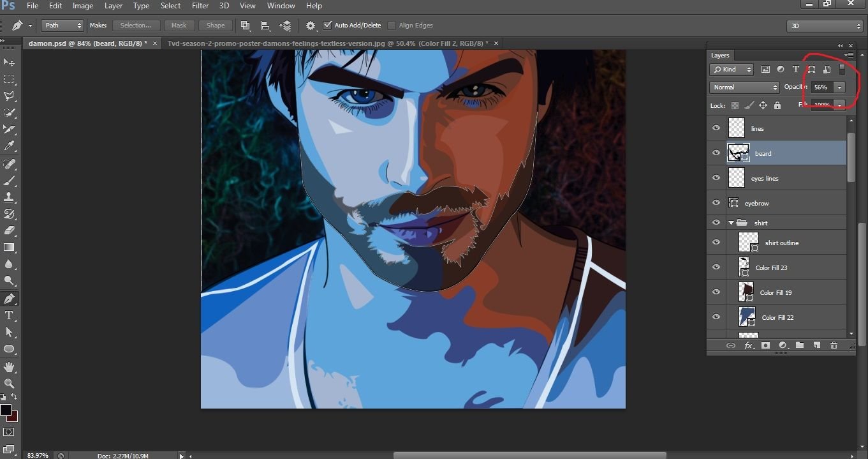This screenshot has width=868, height=459.
Task: Toggle layer filtering on/off switch
Action: pos(842,69)
